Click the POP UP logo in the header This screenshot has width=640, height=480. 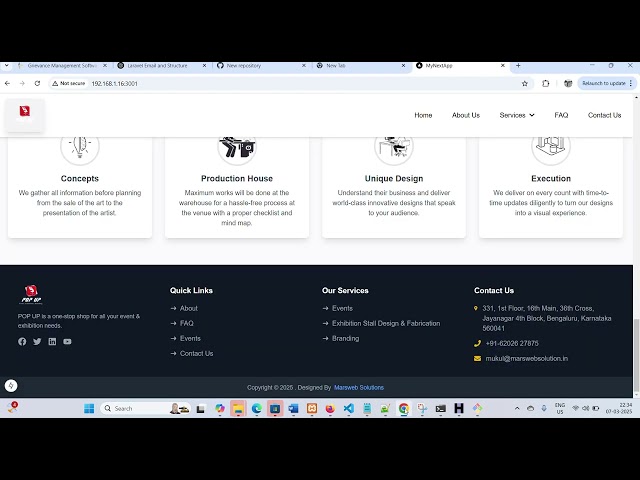[24, 115]
